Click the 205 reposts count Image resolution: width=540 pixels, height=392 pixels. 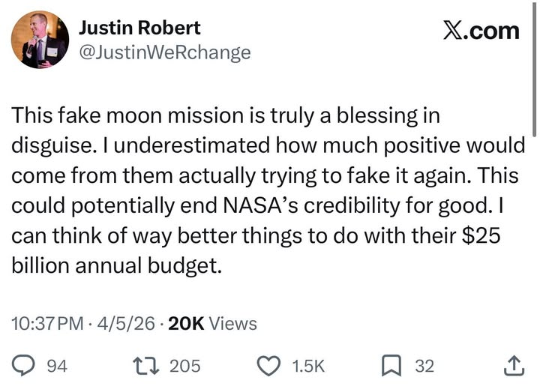[x=184, y=366]
